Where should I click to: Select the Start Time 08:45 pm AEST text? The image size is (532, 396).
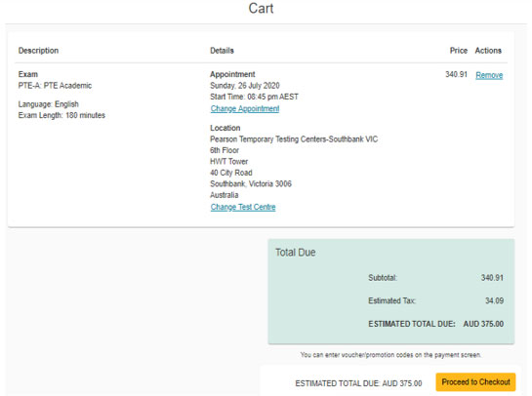[254, 97]
